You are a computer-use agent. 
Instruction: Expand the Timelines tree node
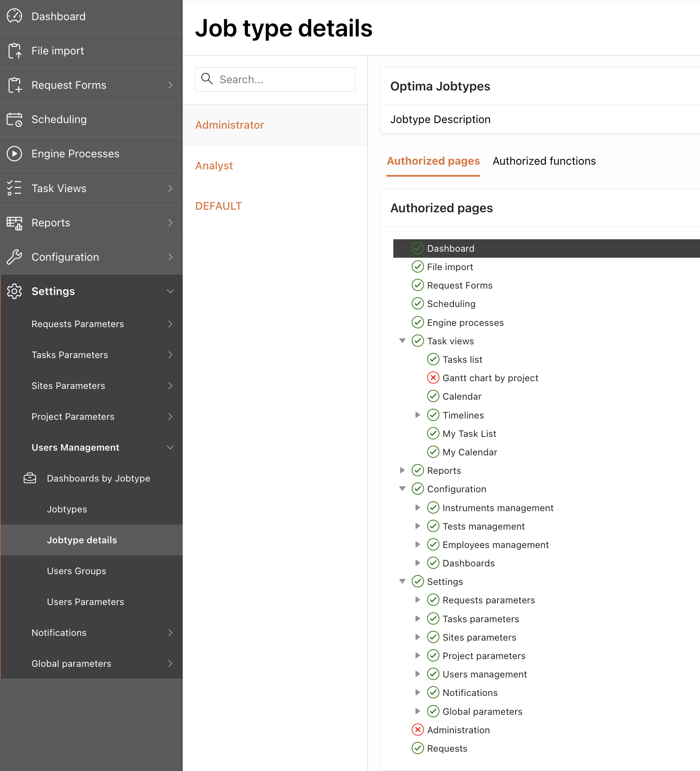click(x=417, y=415)
